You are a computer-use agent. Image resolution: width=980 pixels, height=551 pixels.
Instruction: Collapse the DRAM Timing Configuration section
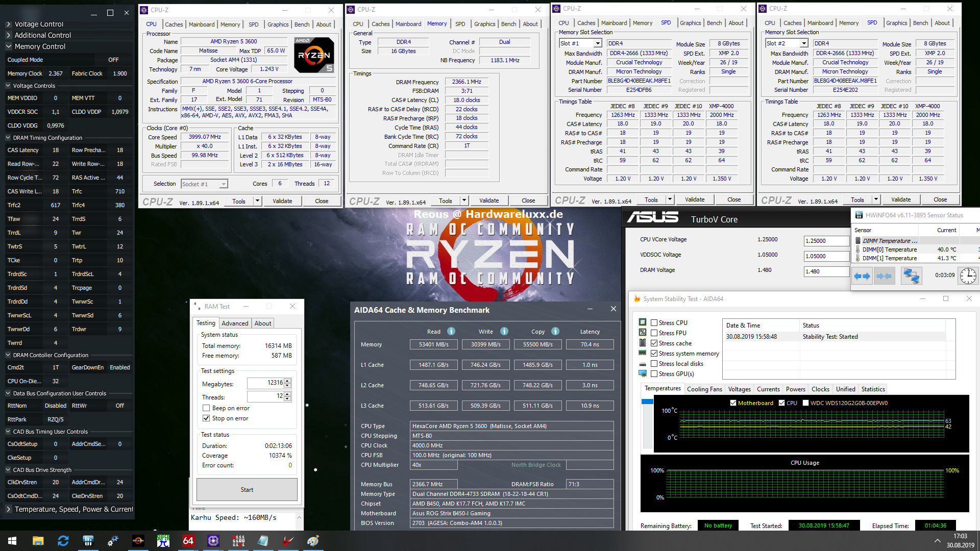[8, 138]
